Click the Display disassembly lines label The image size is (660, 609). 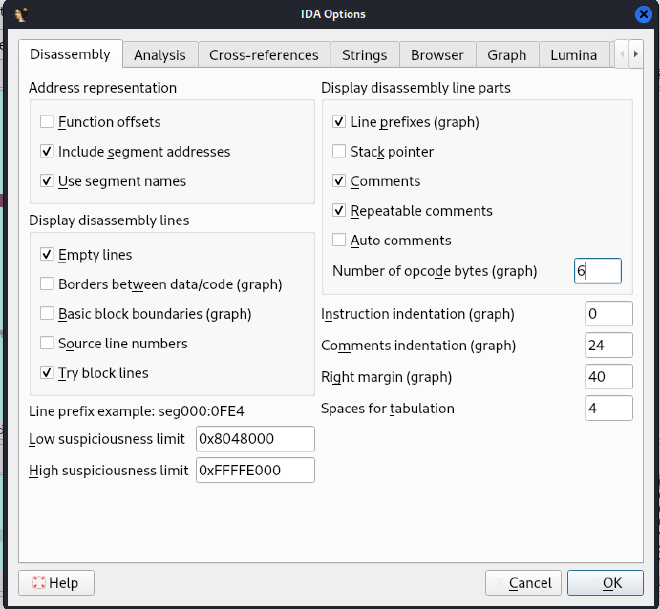(x=109, y=221)
